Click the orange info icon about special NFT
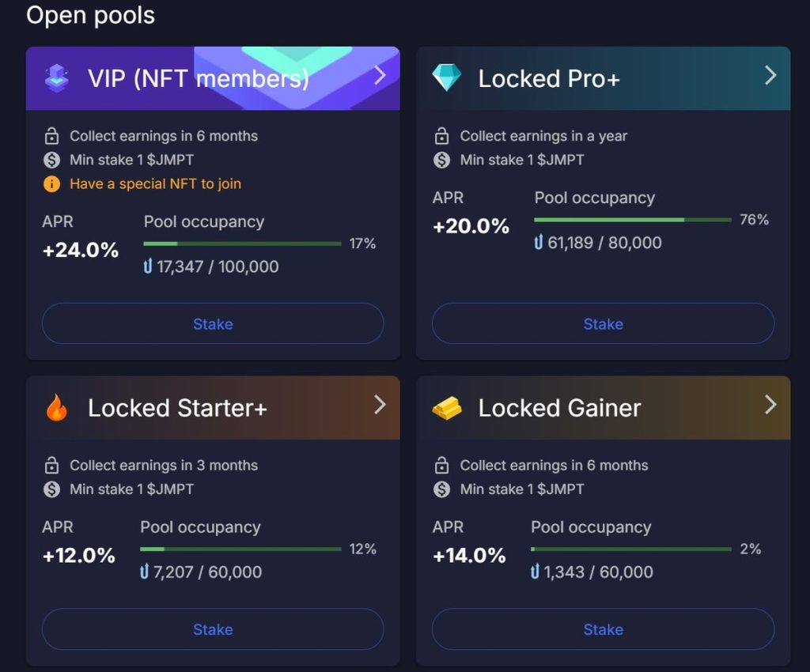Image resolution: width=810 pixels, height=672 pixels. (51, 183)
